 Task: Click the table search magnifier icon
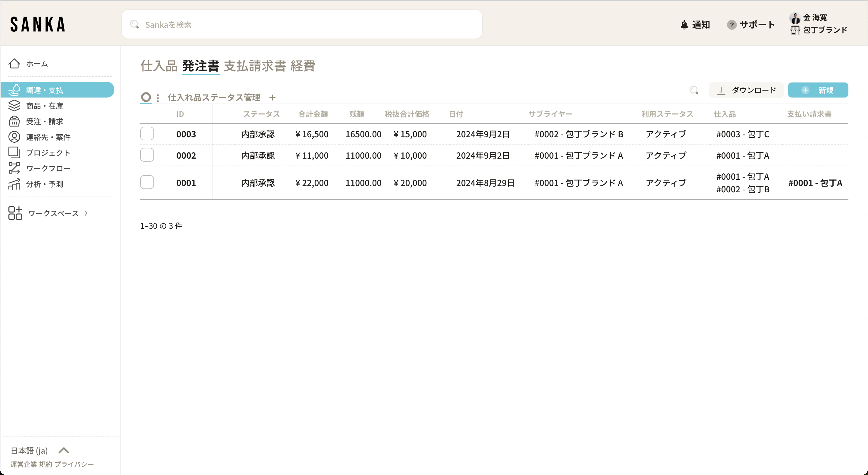[x=694, y=90]
